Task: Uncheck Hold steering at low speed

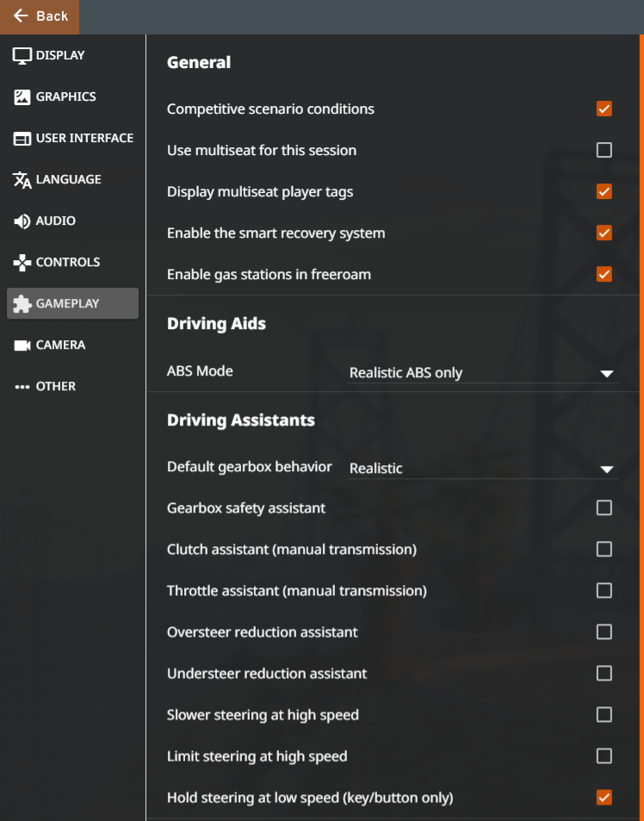Action: pos(604,798)
